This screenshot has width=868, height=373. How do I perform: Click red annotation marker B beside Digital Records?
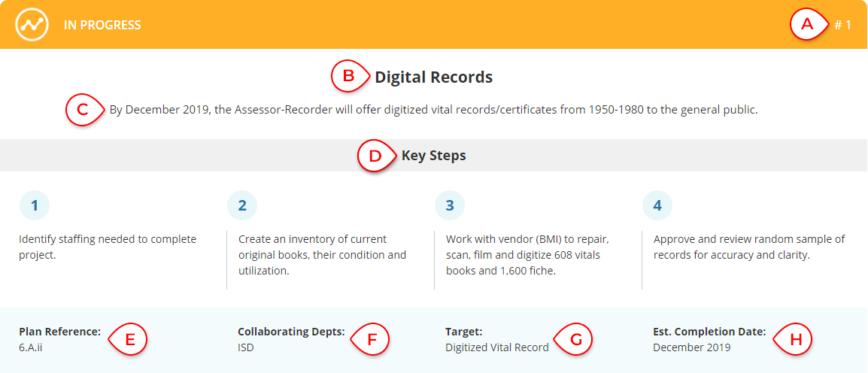pyautogui.click(x=351, y=77)
